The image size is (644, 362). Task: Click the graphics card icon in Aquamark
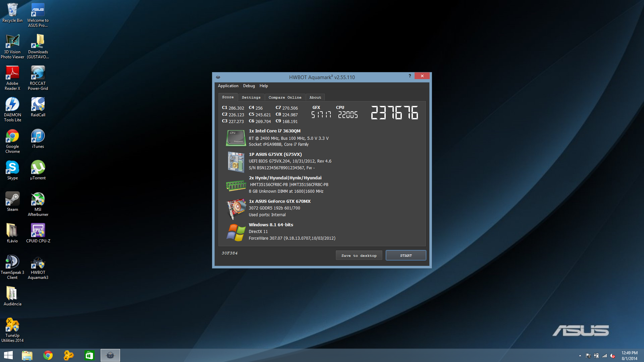click(x=236, y=208)
